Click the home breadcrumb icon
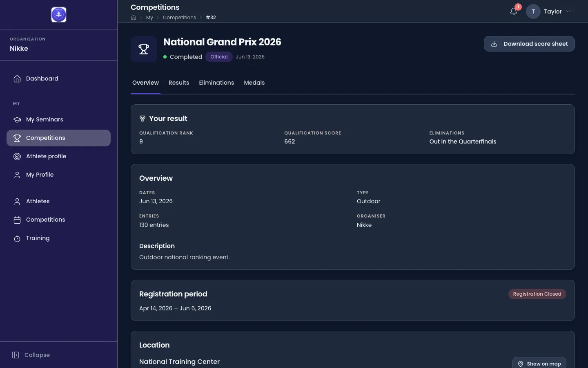 [134, 18]
